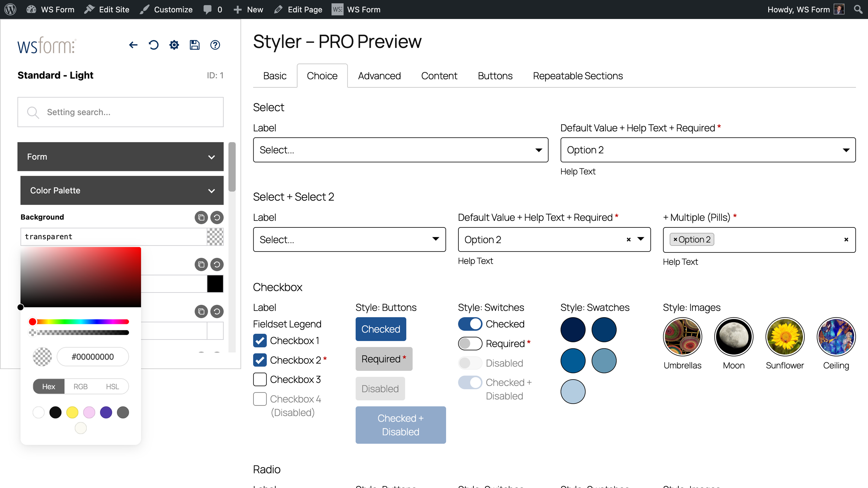The height and width of the screenshot is (488, 868).
Task: Click the back arrow icon in styler header
Action: coord(133,45)
